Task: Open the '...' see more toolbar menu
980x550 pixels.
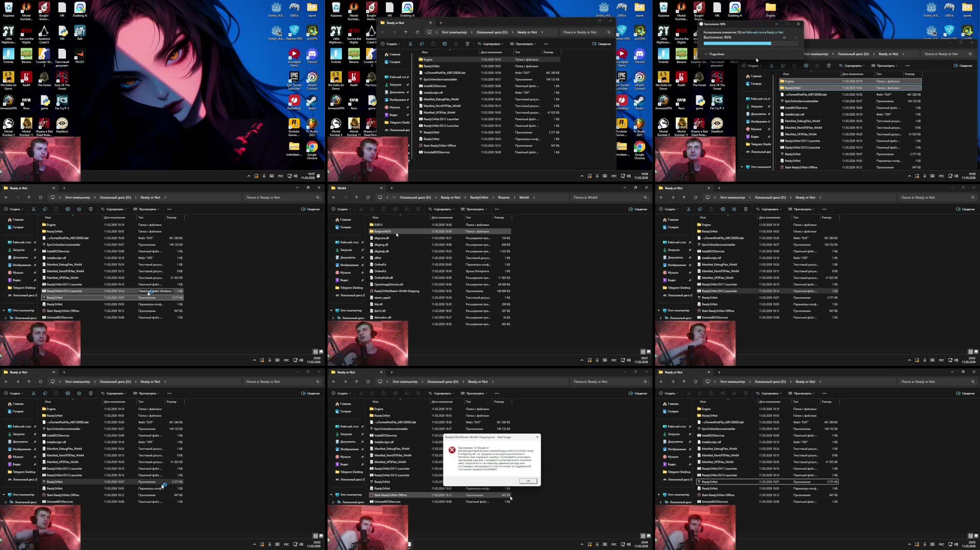Action: click(x=547, y=44)
